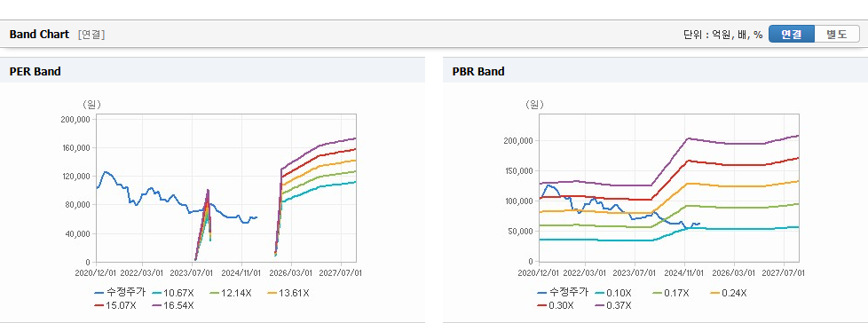The width and height of the screenshot is (868, 323).
Task: Click the 2027/07/01 date label in PBR Band
Action: coord(785,273)
